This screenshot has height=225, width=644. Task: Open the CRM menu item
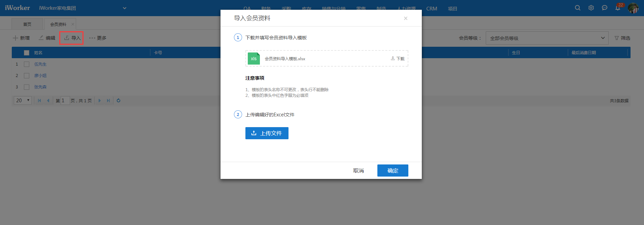432,9
